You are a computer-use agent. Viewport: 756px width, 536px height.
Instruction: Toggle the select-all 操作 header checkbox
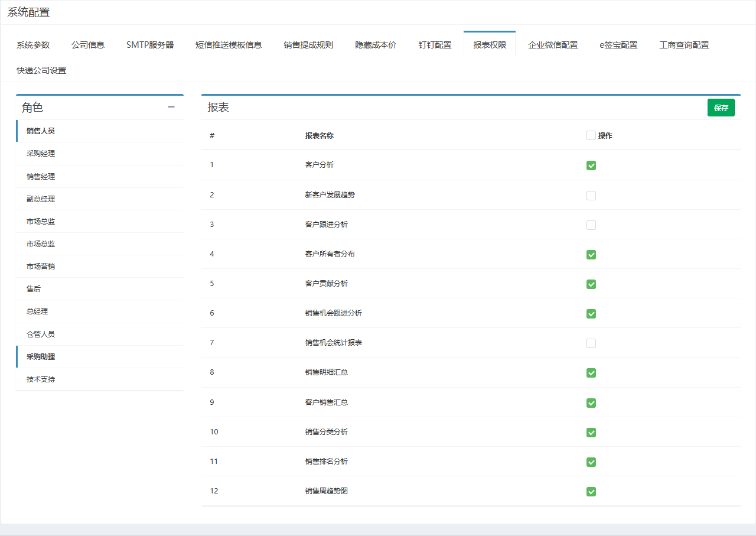[x=591, y=135]
